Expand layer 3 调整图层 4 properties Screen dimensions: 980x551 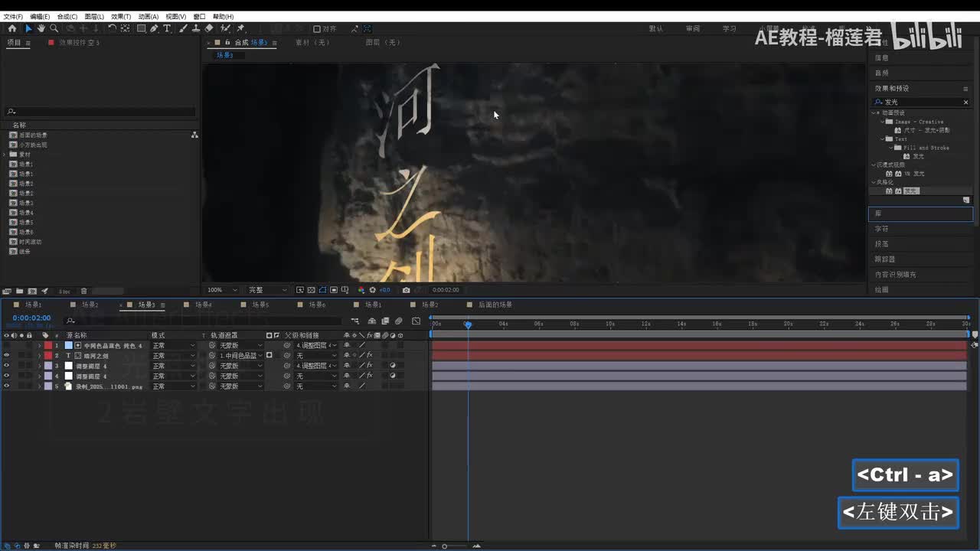pos(40,366)
